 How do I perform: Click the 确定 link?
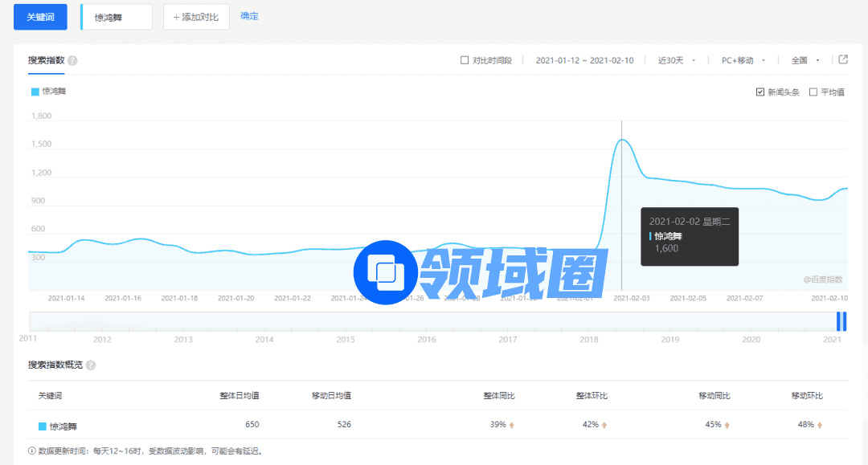tap(249, 16)
